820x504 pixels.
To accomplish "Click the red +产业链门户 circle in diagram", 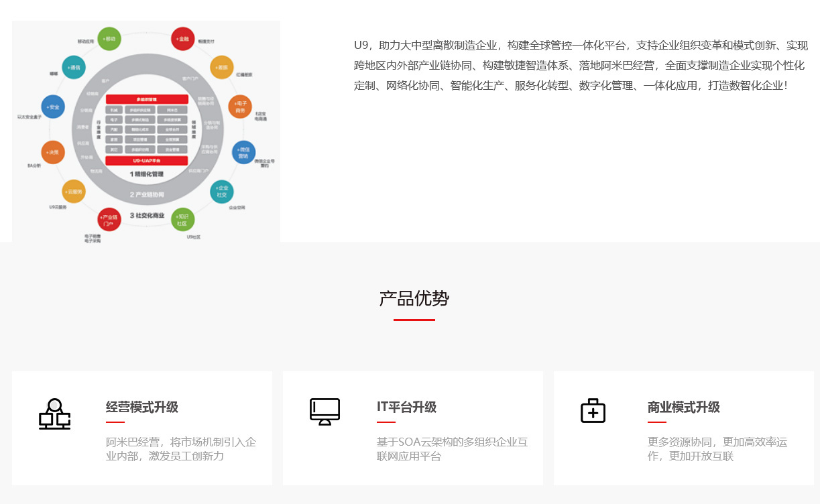I will (109, 220).
